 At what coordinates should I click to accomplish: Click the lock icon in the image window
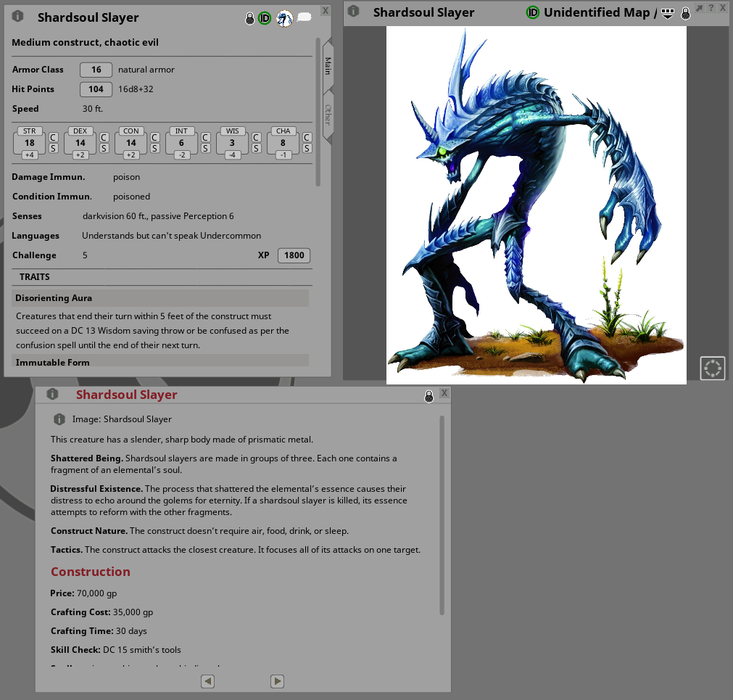[685, 14]
